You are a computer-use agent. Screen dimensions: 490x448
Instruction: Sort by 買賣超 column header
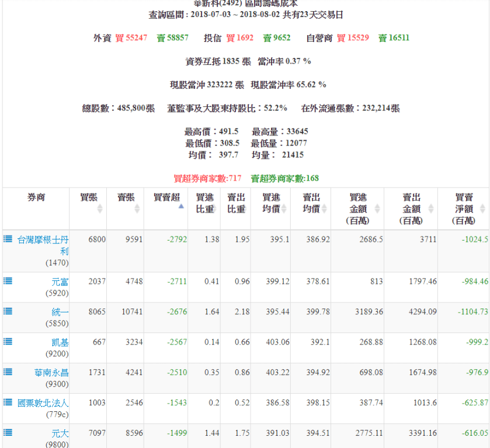pyautogui.click(x=166, y=199)
